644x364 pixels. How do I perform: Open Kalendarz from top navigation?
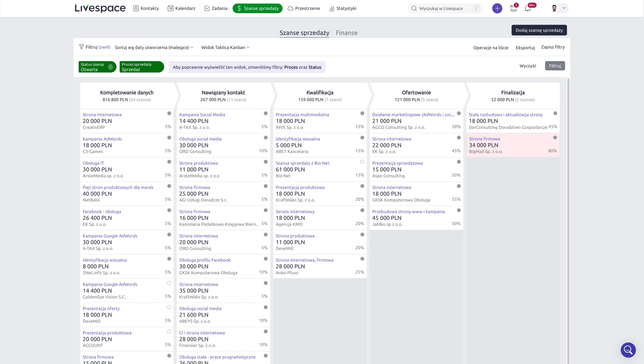pyautogui.click(x=181, y=8)
